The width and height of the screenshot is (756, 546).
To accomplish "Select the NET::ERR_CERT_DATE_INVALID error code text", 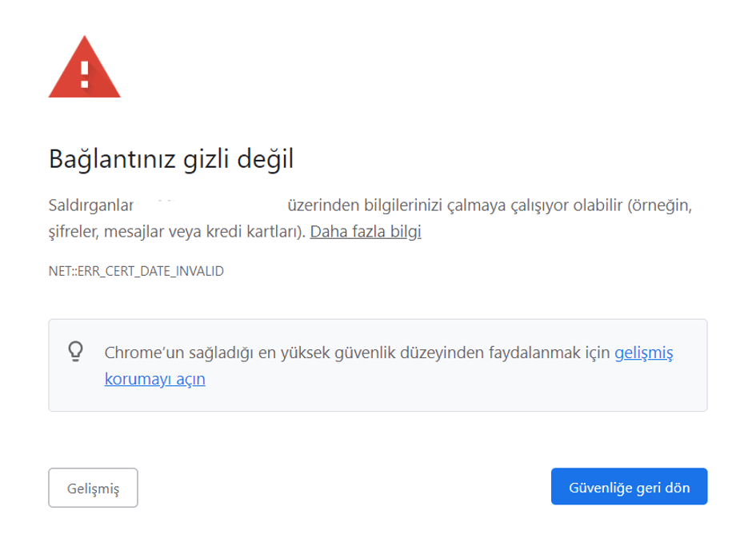I will click(x=136, y=272).
